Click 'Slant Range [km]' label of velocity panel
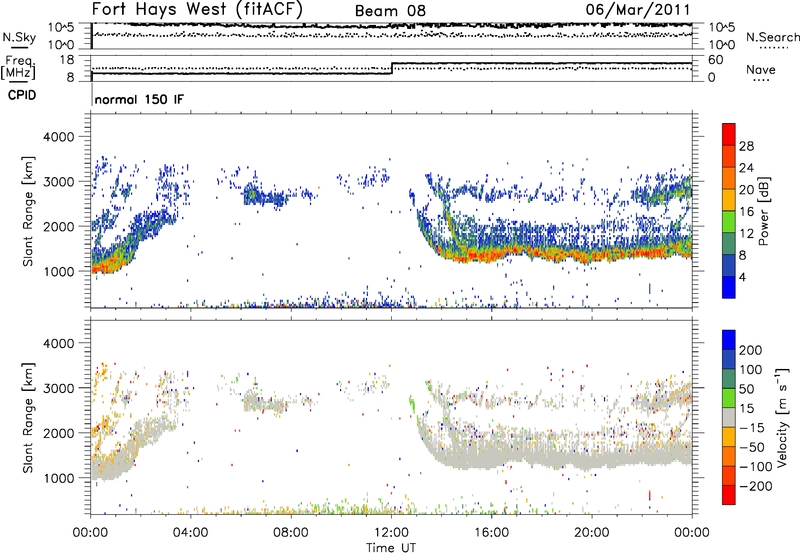The image size is (800, 554). (28, 417)
